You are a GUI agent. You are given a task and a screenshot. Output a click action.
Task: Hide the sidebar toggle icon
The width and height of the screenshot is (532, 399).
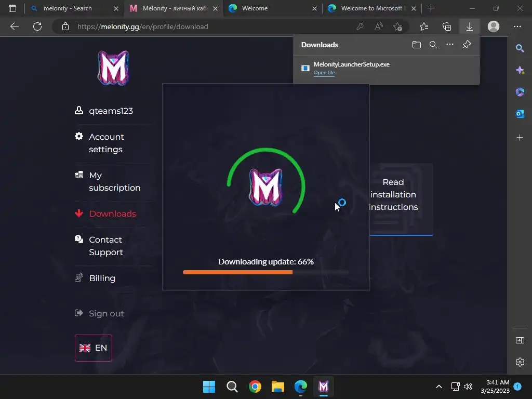point(520,340)
